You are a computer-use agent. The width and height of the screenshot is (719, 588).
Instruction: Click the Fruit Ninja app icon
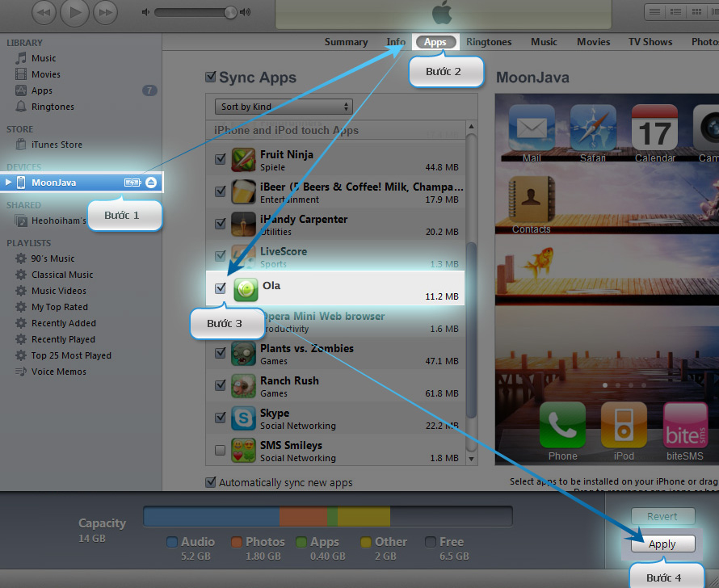(x=243, y=159)
